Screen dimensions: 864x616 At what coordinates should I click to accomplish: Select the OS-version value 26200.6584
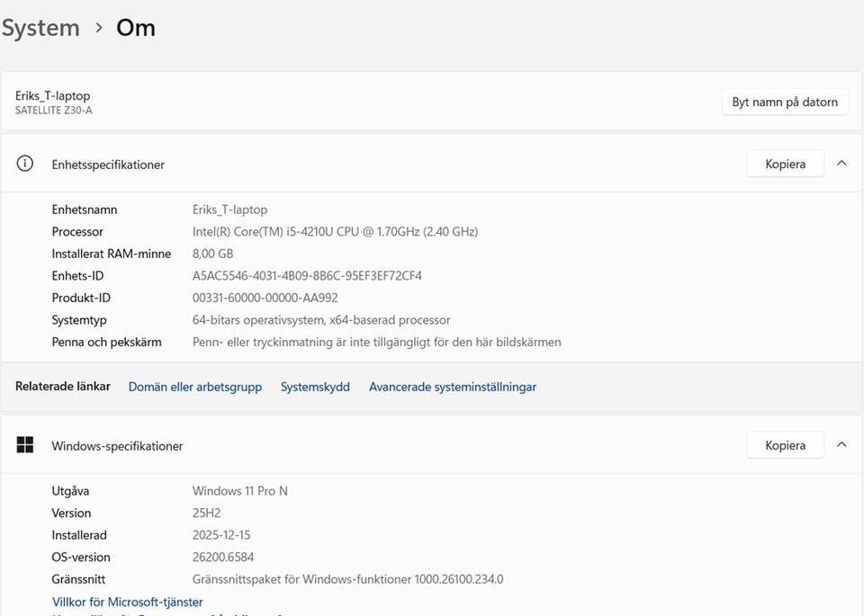pos(223,557)
